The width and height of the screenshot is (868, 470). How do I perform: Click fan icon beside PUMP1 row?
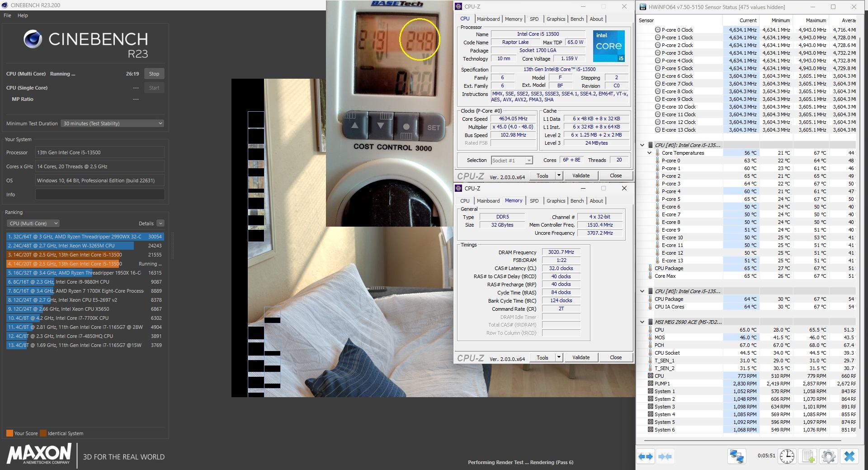(650, 384)
